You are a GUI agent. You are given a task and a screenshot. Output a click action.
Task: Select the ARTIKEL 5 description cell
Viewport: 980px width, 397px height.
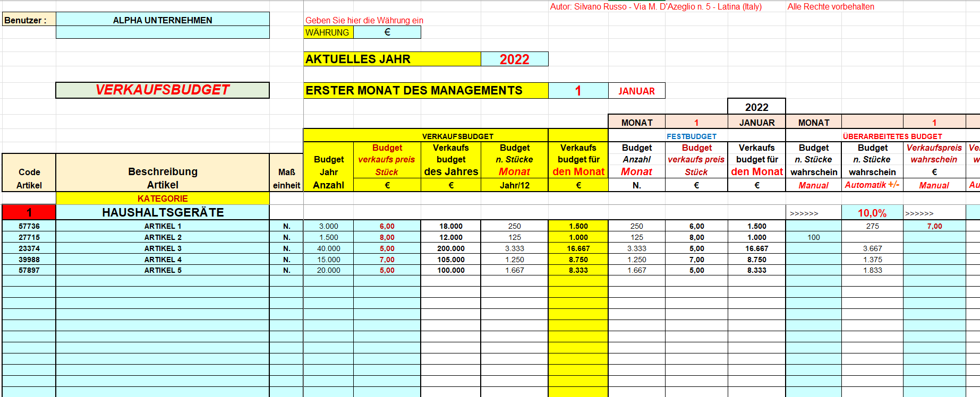point(163,270)
